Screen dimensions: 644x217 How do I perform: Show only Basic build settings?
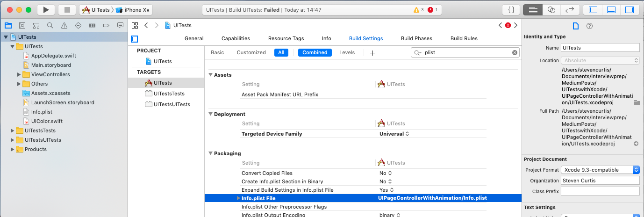click(x=217, y=53)
